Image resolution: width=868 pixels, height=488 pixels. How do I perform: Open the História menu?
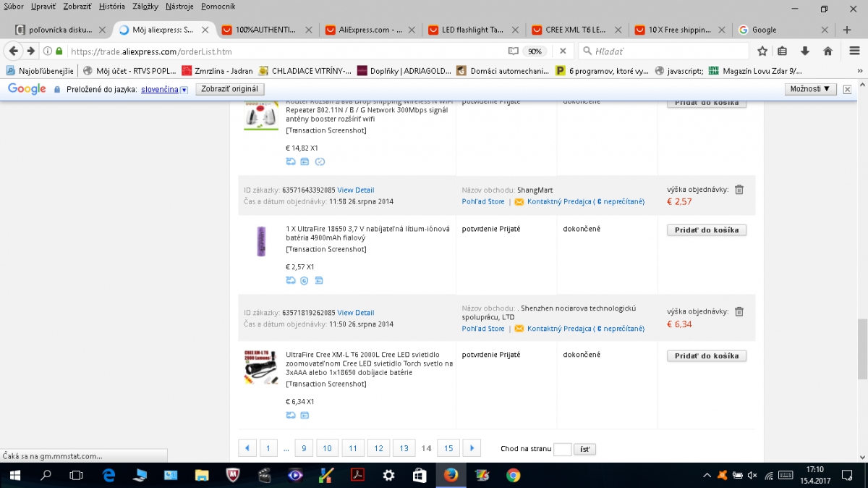click(111, 7)
